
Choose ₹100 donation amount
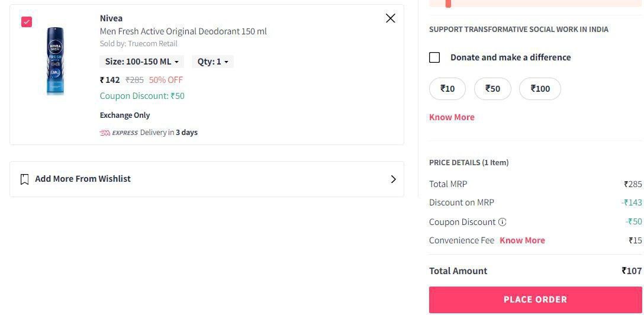click(540, 89)
